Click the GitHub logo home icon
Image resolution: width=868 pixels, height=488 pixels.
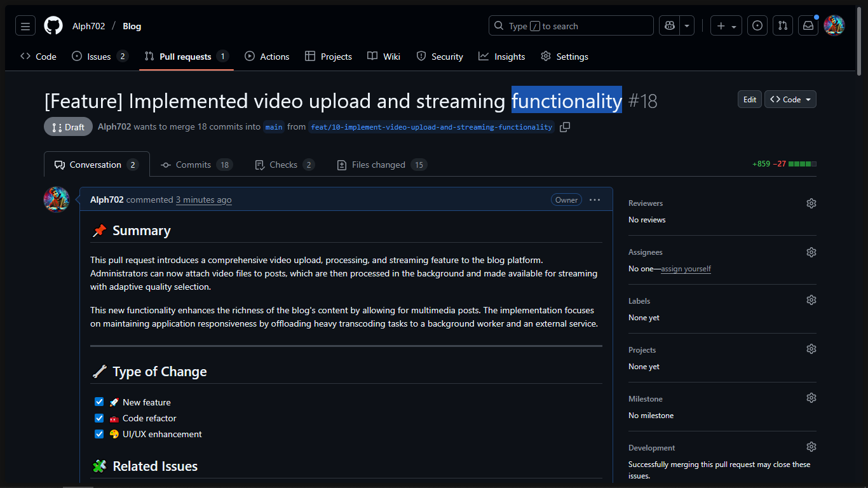[x=53, y=26]
